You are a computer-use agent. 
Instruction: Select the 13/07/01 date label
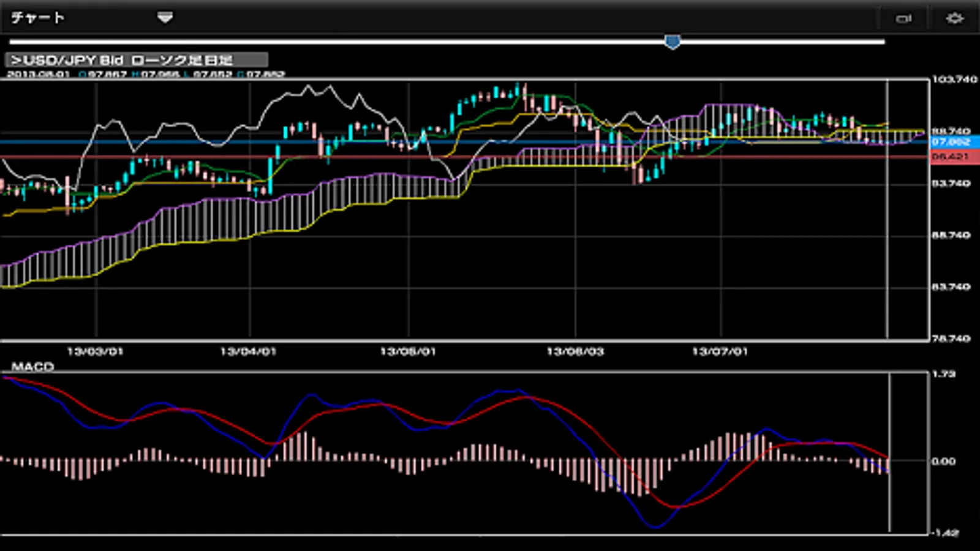coord(720,351)
